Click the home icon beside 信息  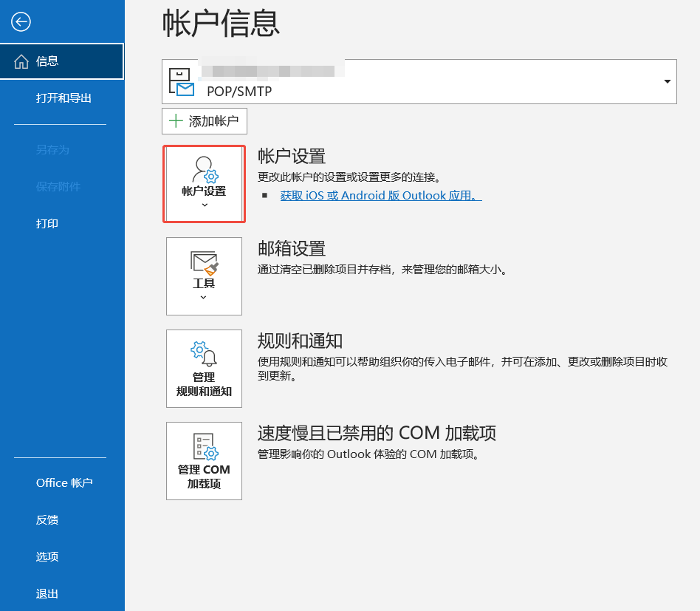[x=21, y=61]
